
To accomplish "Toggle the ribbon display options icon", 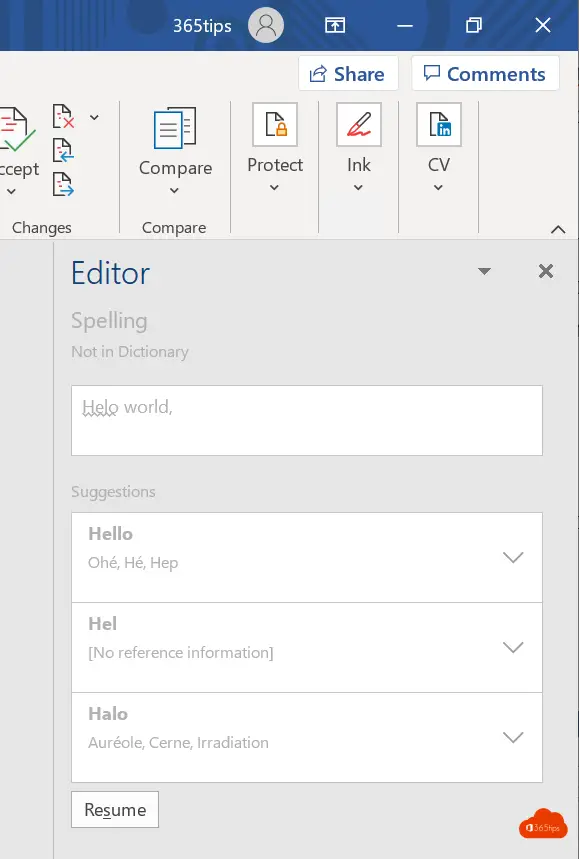I will coord(335,25).
